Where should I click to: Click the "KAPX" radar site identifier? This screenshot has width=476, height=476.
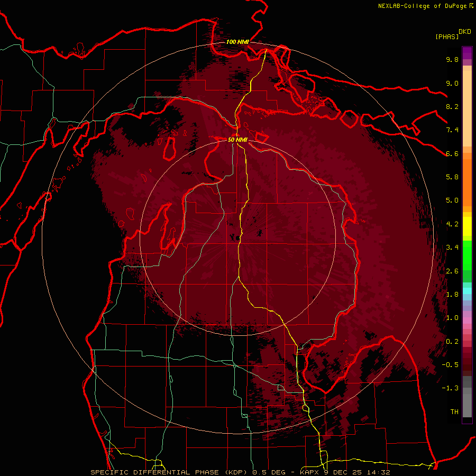click(x=308, y=472)
